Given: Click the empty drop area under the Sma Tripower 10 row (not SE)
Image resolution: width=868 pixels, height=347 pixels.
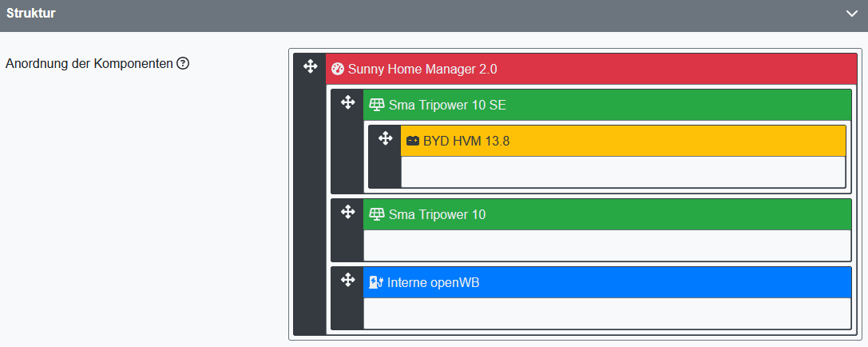Looking at the screenshot, I should 607,245.
